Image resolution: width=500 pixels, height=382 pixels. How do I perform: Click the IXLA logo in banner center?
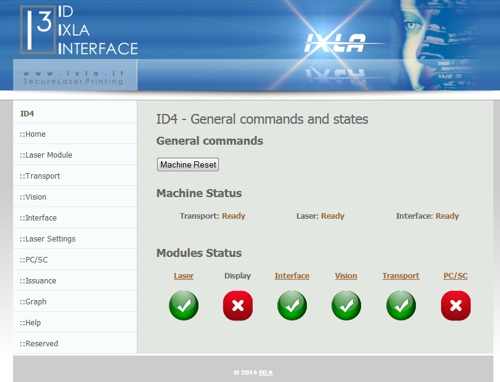pyautogui.click(x=335, y=43)
